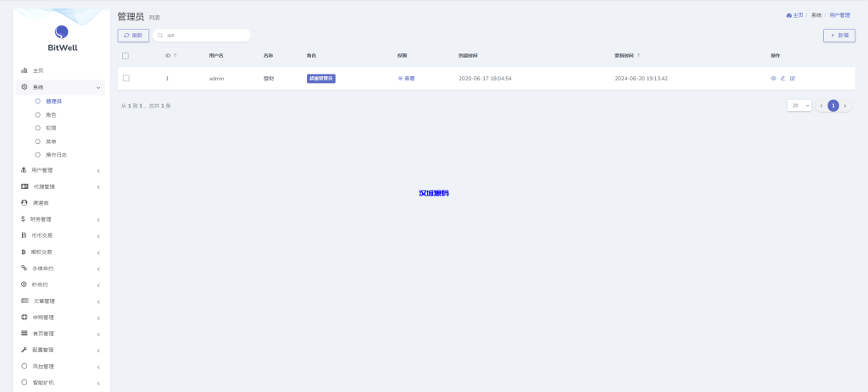Click into the search input field
Image resolution: width=868 pixels, height=392 pixels.
(205, 36)
